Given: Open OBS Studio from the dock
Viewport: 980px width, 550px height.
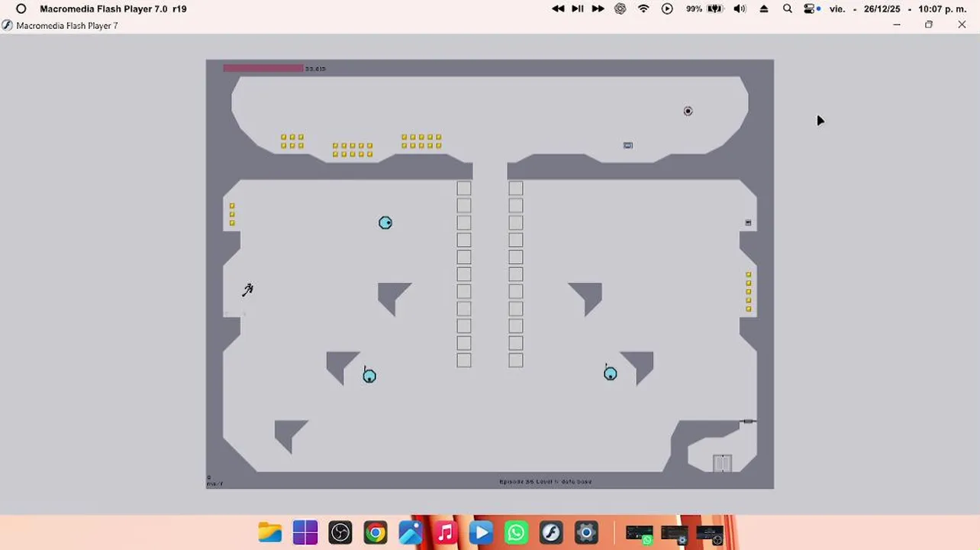Looking at the screenshot, I should tap(340, 532).
